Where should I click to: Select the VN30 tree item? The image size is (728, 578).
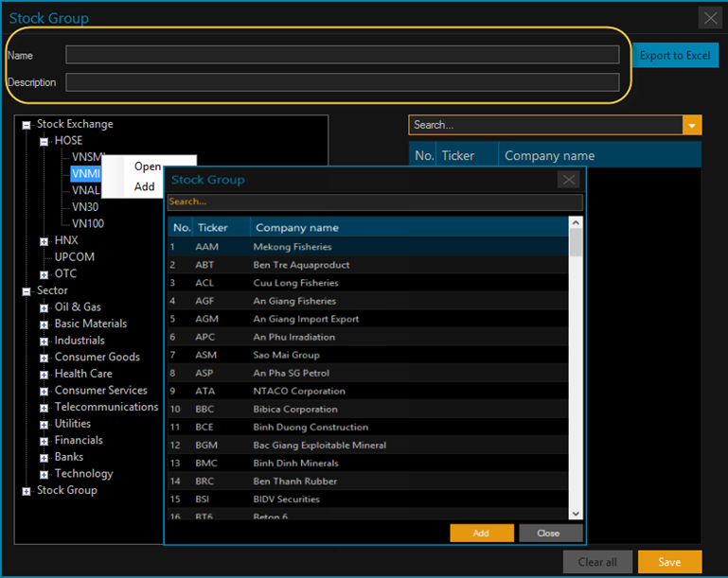[x=85, y=207]
